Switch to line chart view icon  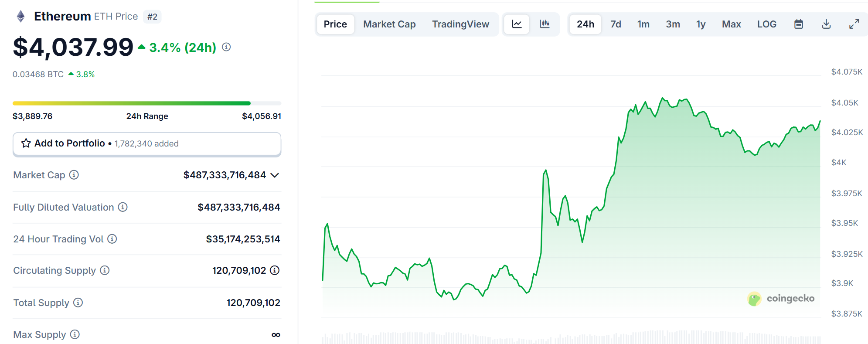[517, 24]
